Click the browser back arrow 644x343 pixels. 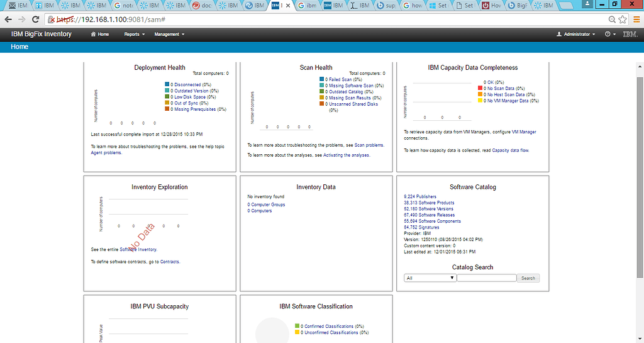click(x=8, y=20)
